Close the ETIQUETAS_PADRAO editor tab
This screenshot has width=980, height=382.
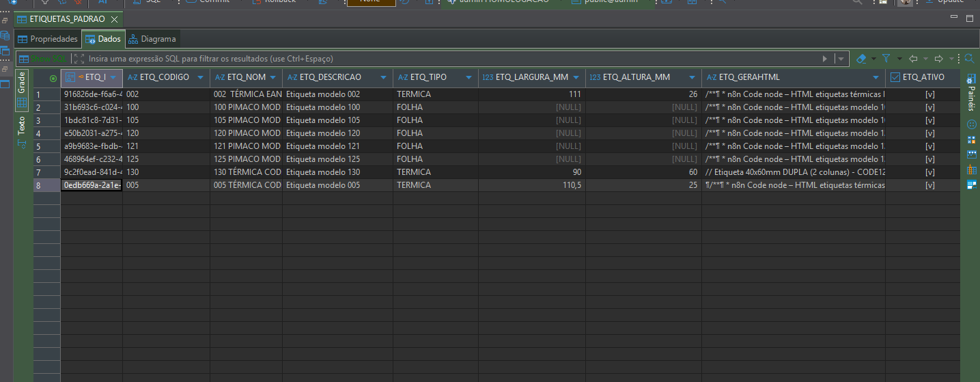click(114, 19)
